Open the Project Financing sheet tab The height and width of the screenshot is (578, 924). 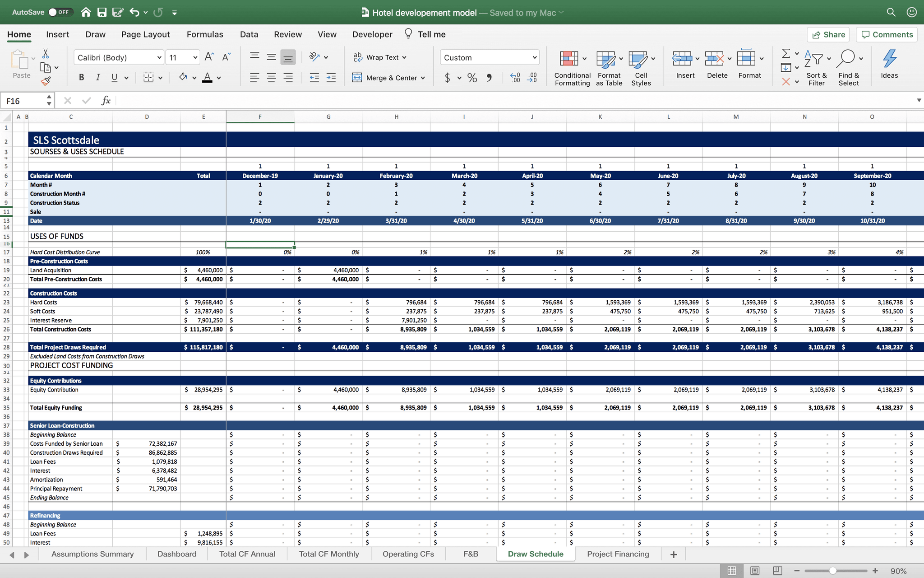click(618, 554)
